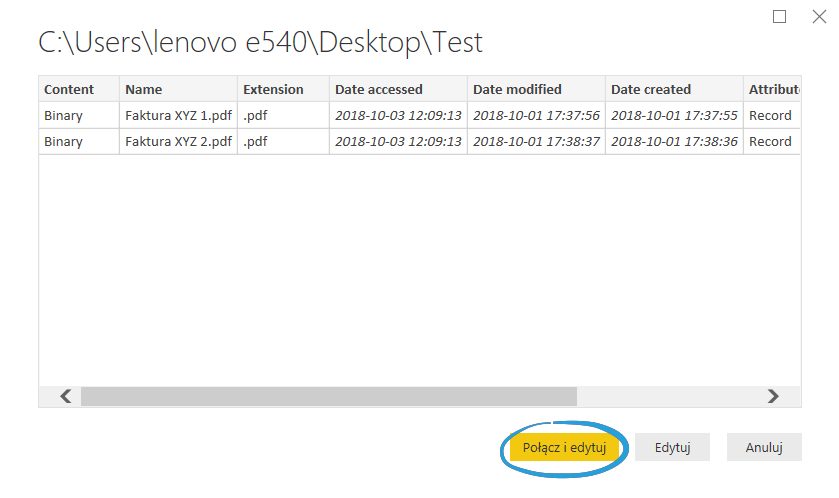Click the Połącz i edytuj button
The width and height of the screenshot is (839, 498).
564,447
